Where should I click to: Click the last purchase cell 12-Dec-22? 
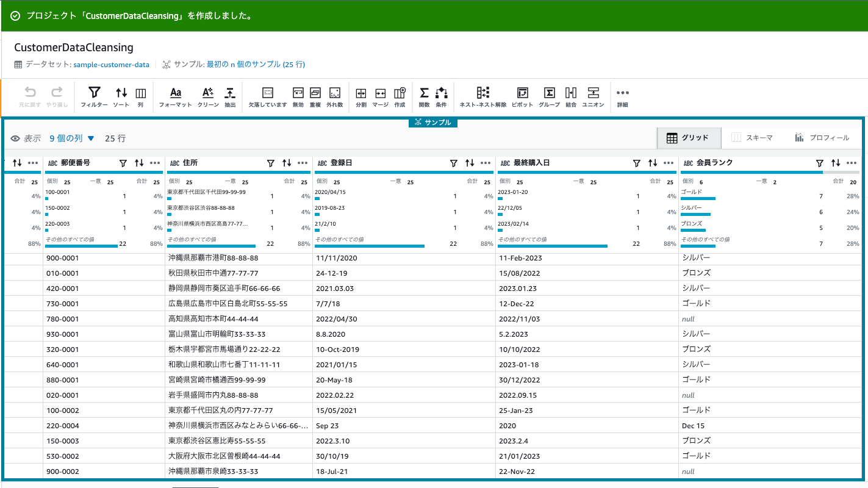pos(587,304)
